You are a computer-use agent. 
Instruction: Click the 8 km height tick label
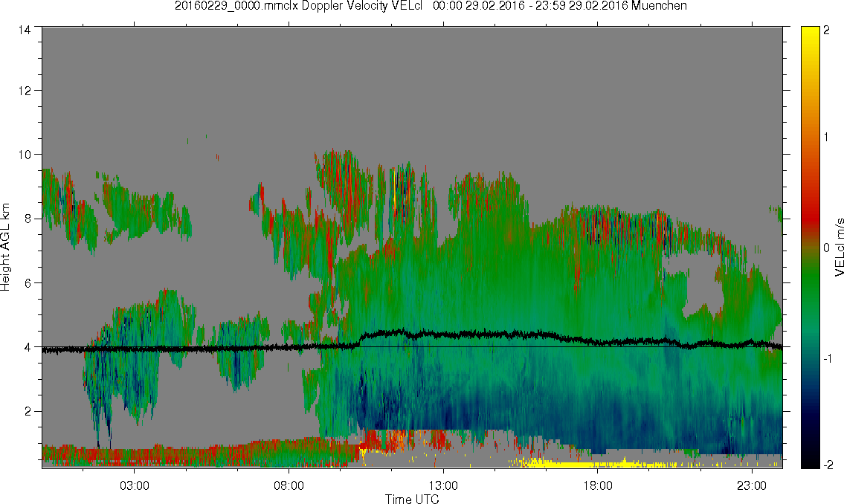(x=28, y=219)
